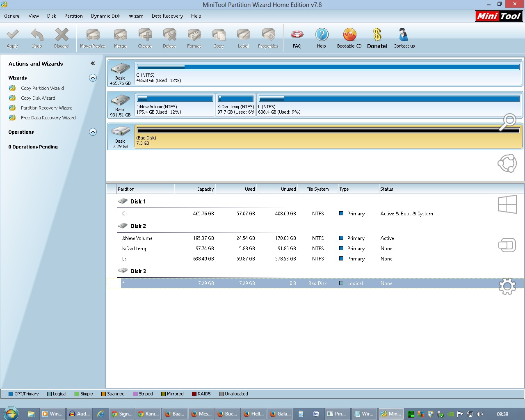Select the K:Dvd temp partition block
525x420 pixels.
pos(236,105)
